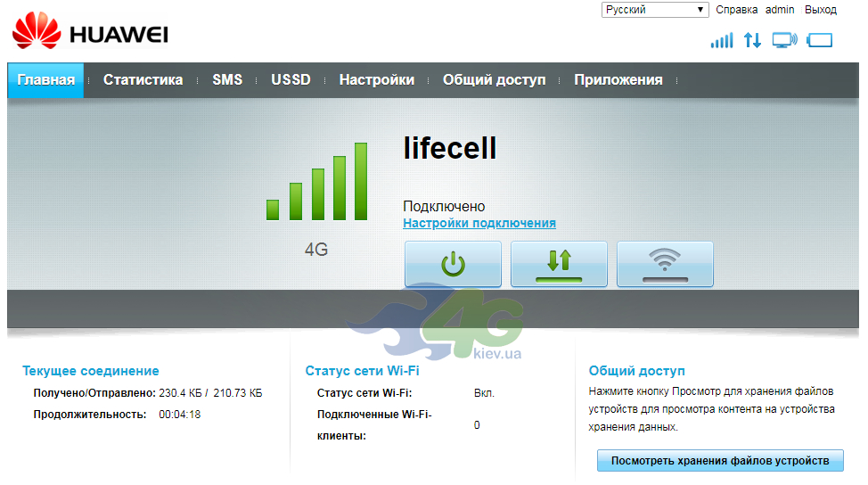Viewport: 868px width, 485px height.
Task: Click the admin user link
Action: click(780, 10)
